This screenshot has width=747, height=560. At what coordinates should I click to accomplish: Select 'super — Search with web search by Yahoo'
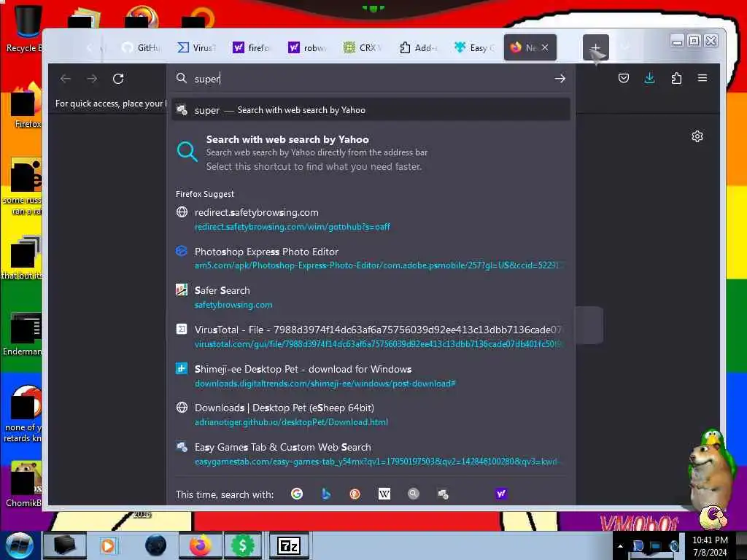pyautogui.click(x=371, y=110)
